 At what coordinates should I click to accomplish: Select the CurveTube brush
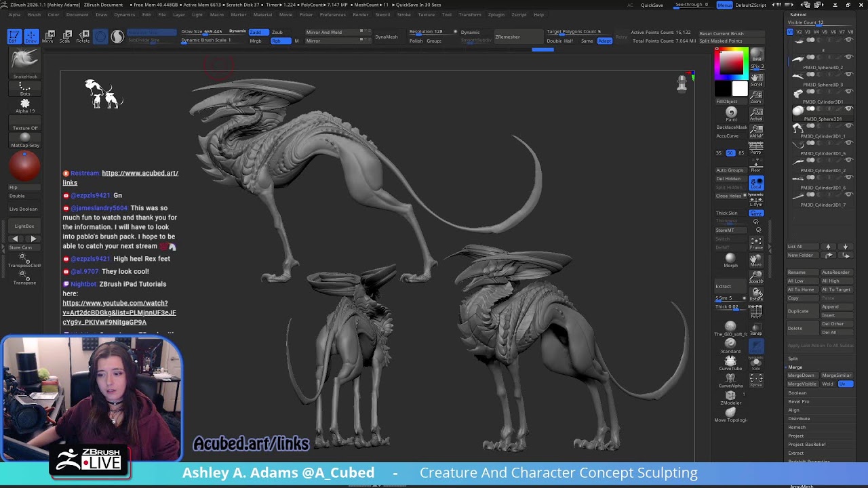tap(730, 363)
